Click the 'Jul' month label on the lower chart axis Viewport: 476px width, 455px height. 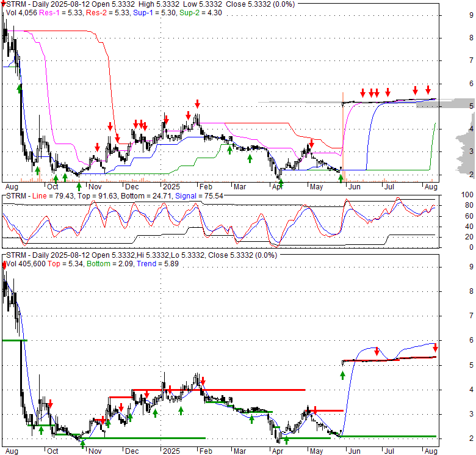coord(389,451)
